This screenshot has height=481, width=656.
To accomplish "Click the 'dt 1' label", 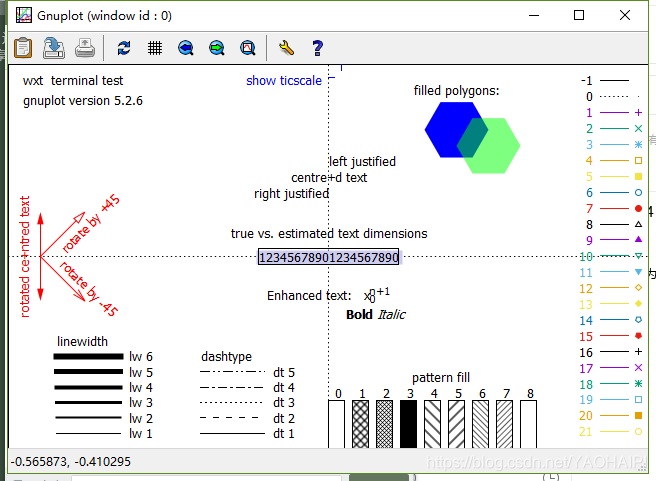I will tap(284, 434).
